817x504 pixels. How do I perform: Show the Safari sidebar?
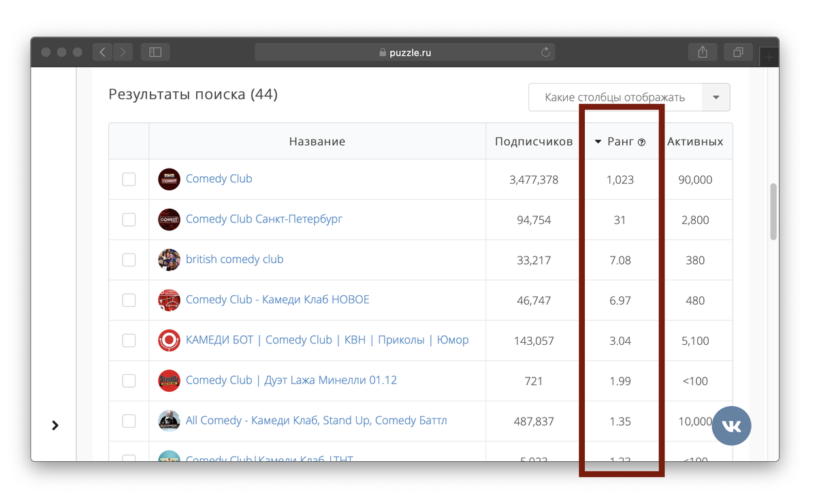coord(155,52)
